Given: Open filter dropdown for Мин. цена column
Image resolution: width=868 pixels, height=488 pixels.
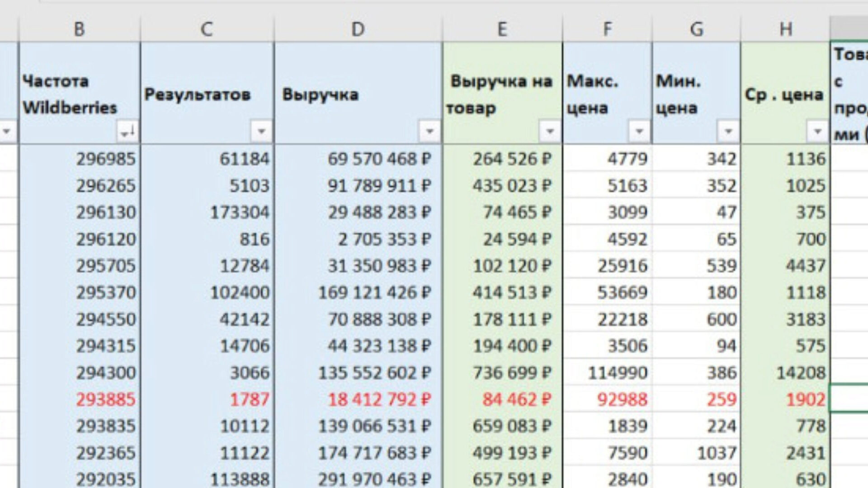Looking at the screenshot, I should click(x=728, y=131).
